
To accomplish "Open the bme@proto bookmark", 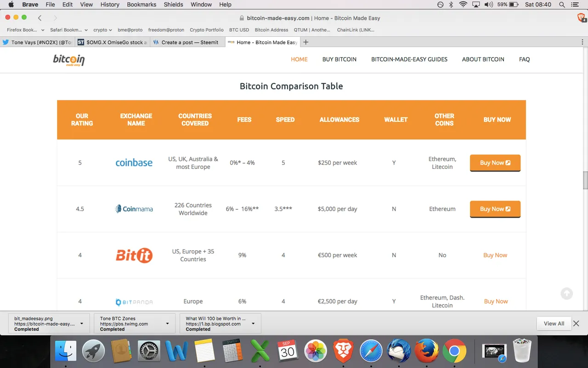I will (130, 30).
